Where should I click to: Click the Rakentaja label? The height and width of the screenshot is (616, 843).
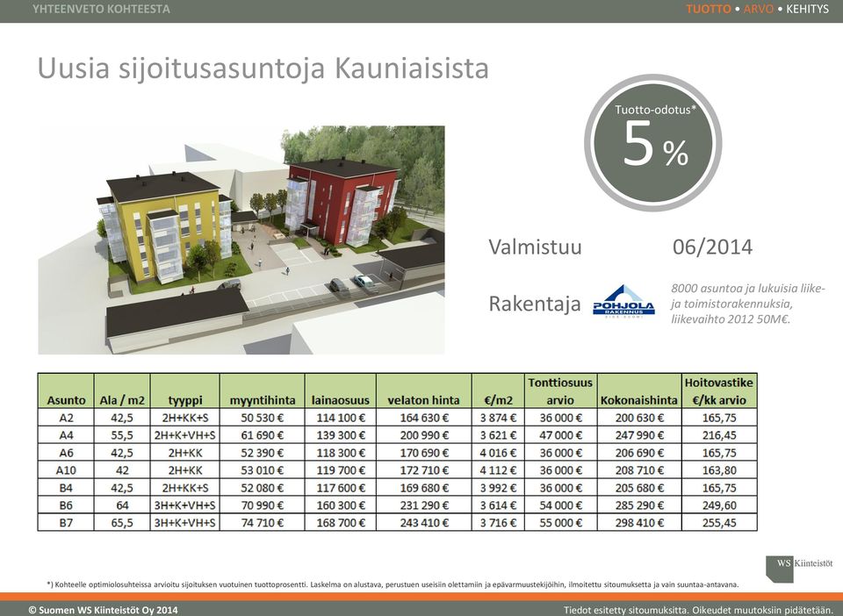click(535, 304)
